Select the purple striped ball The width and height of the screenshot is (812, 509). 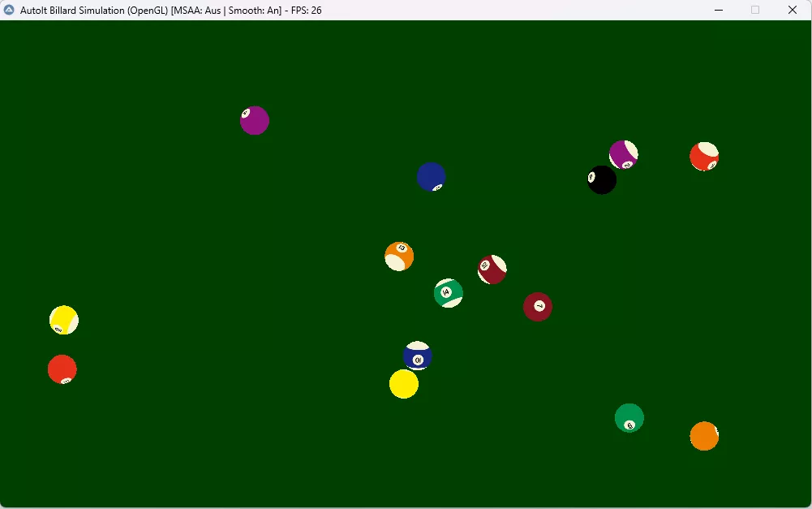(624, 154)
